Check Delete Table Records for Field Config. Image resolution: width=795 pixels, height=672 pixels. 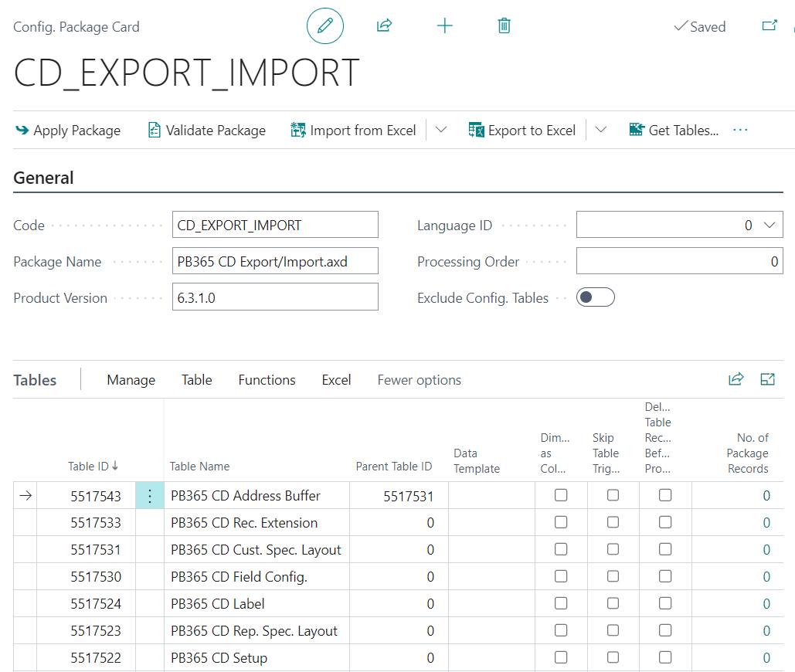point(665,576)
